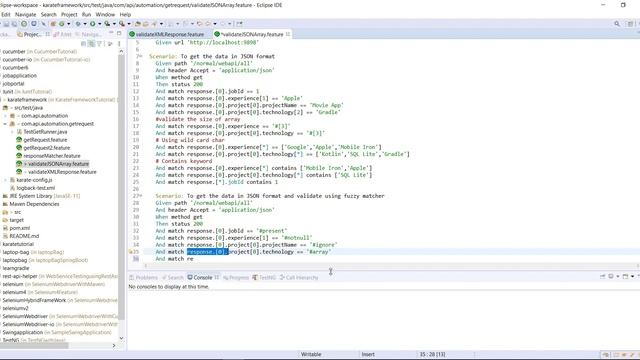Click the Debug bug icon in toolbar
The image size is (640, 360).
pos(78,24)
